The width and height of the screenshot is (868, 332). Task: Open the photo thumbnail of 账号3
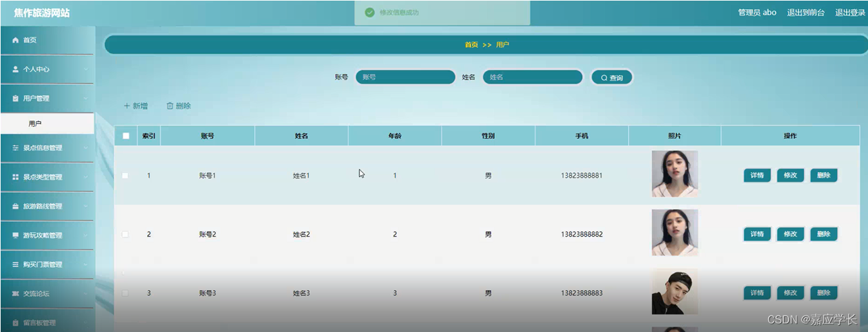tap(675, 291)
